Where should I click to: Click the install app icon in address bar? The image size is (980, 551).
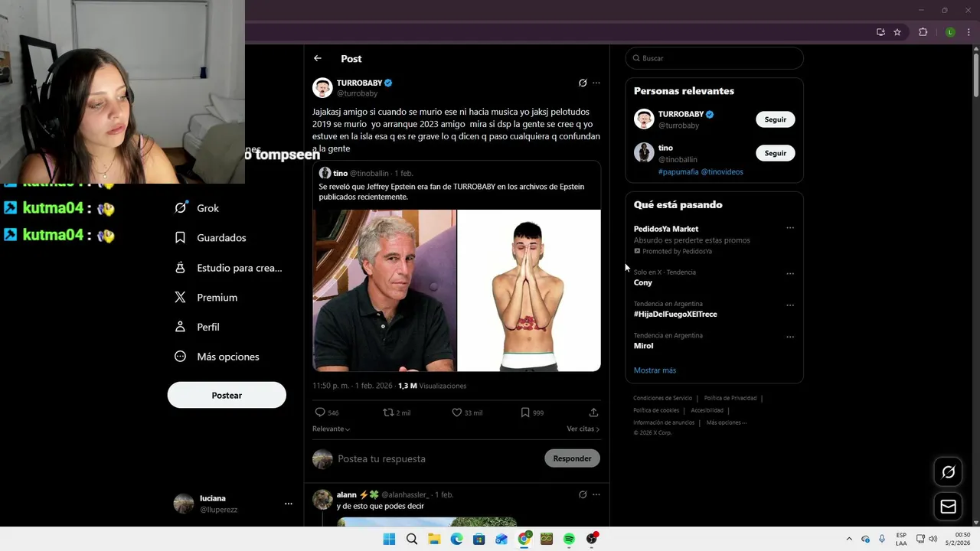[880, 32]
